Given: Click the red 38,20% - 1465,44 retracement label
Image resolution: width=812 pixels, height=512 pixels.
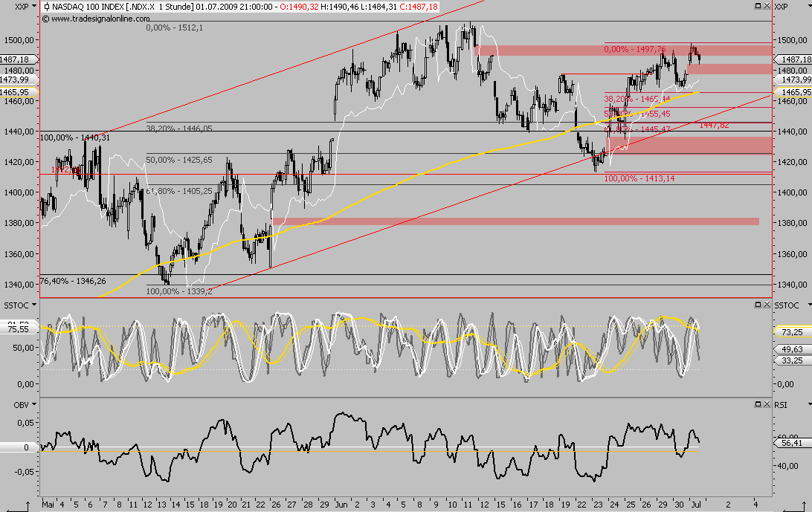Looking at the screenshot, I should (637, 98).
